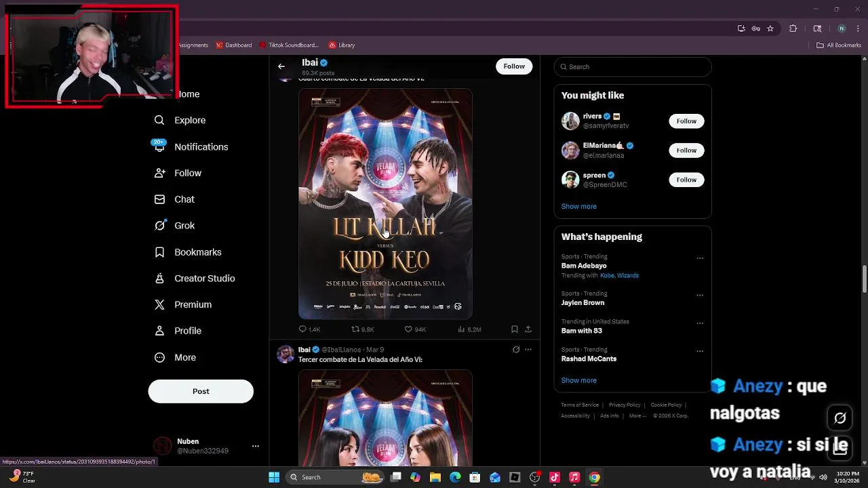868x488 pixels.
Task: Click the install app icon in address bar
Action: coord(741,28)
